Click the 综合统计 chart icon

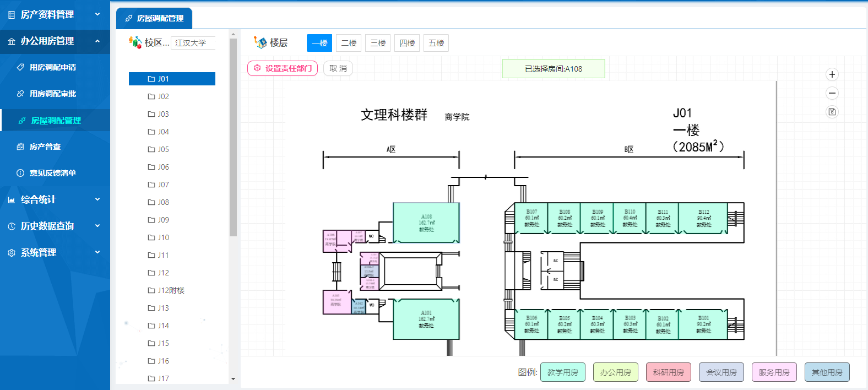[x=12, y=200]
